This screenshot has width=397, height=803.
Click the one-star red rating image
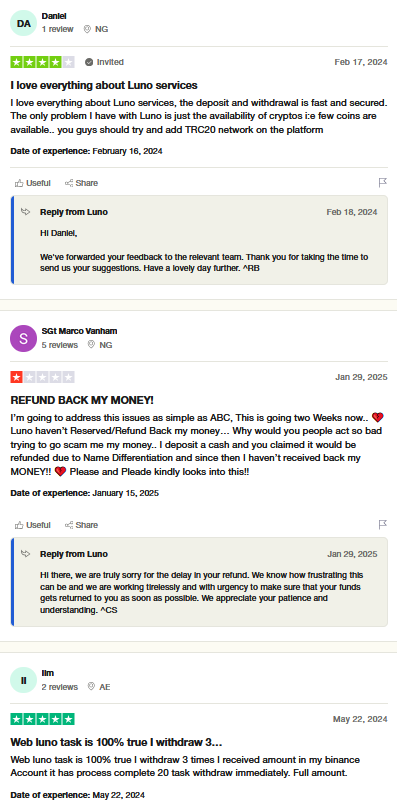coord(43,377)
